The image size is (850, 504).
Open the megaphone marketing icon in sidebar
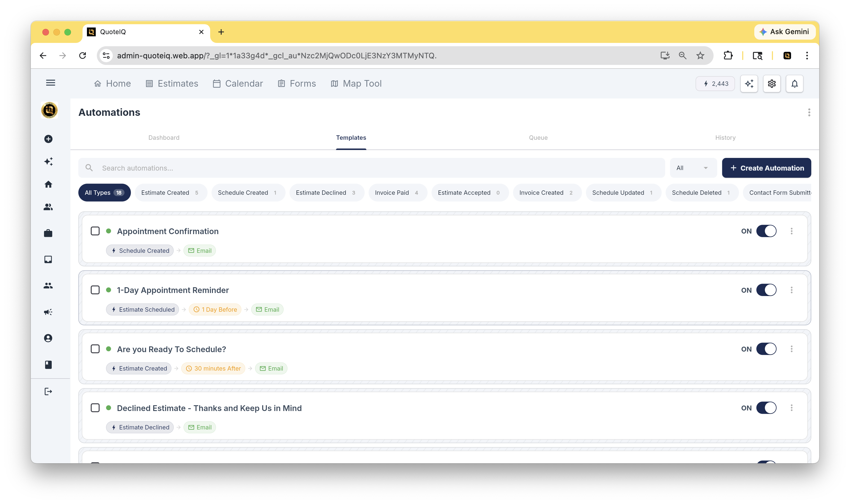click(48, 312)
